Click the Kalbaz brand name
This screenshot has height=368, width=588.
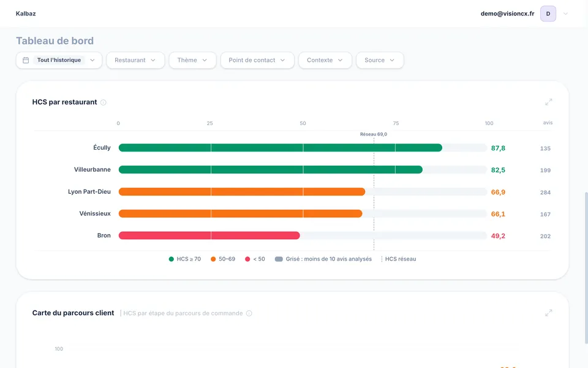pos(26,13)
